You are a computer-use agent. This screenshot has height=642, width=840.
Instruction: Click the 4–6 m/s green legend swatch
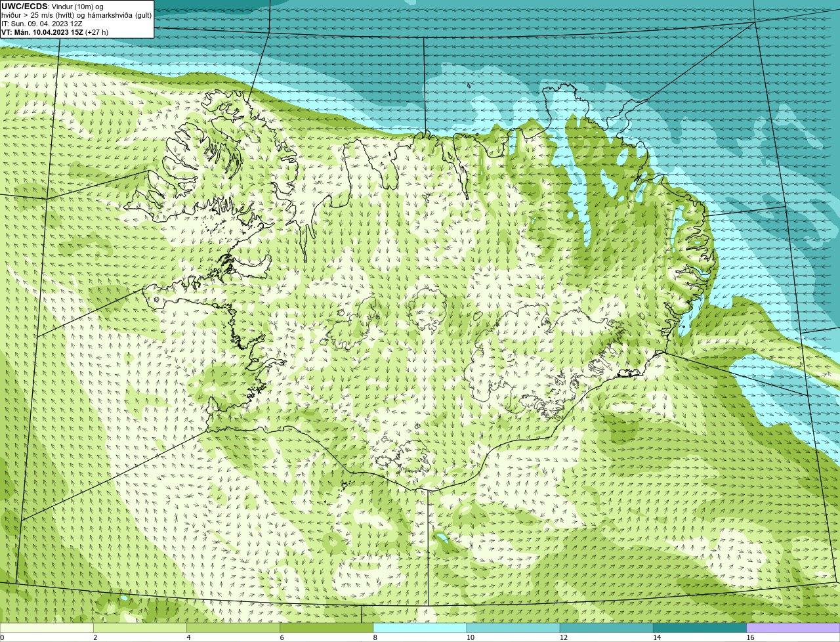click(233, 628)
